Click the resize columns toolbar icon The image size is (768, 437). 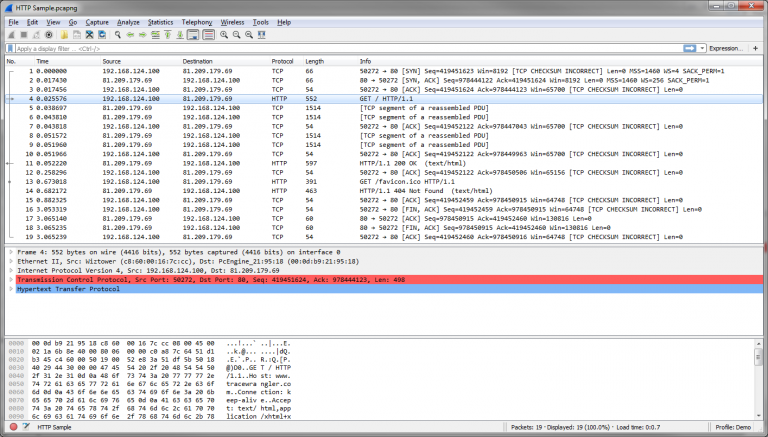(263, 34)
